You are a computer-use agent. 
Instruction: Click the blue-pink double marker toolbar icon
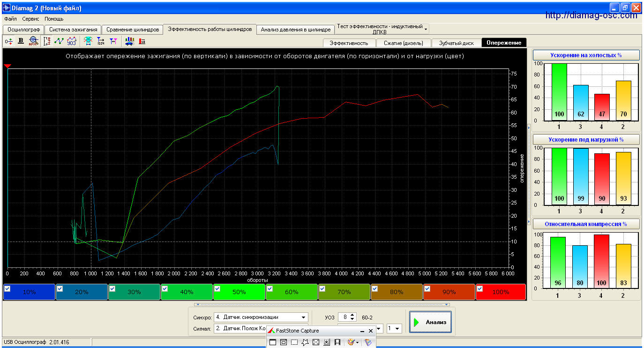click(113, 41)
